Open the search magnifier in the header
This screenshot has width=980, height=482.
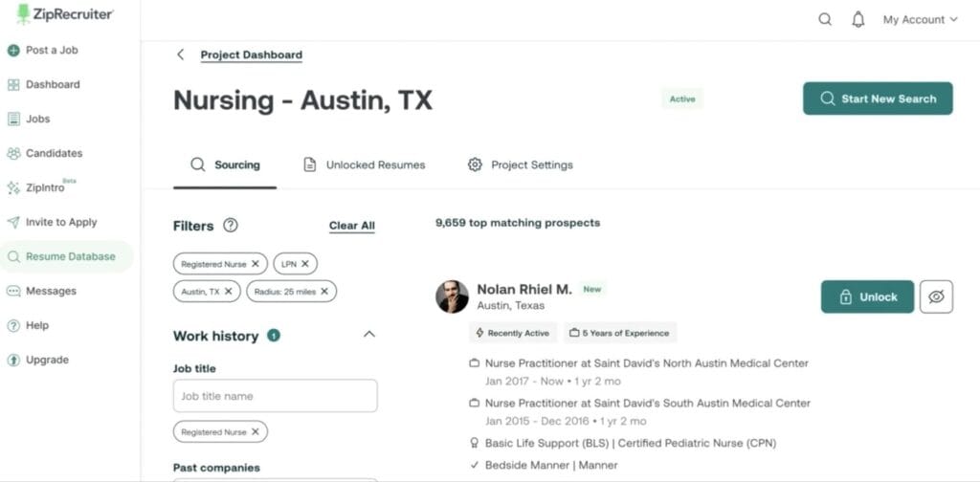(x=825, y=19)
